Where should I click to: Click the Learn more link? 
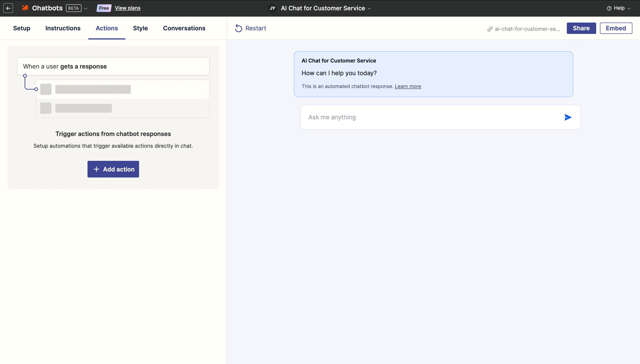(x=408, y=87)
